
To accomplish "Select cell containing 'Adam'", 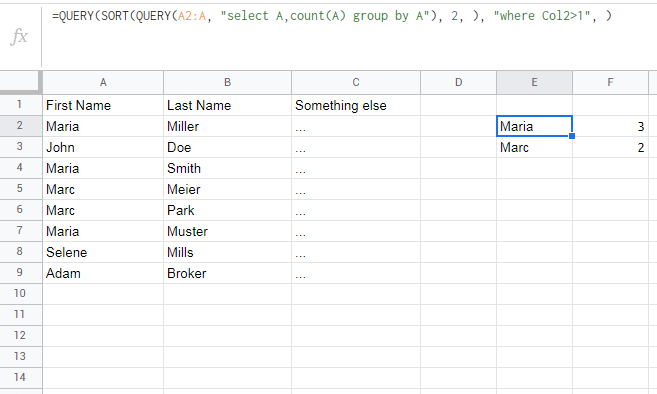I will click(103, 273).
